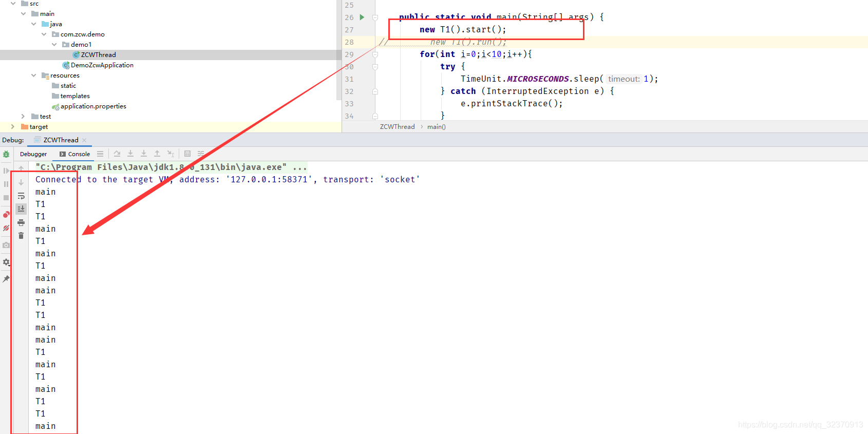Collapse the main folder chevron
This screenshot has height=434, width=868.
click(23, 14)
